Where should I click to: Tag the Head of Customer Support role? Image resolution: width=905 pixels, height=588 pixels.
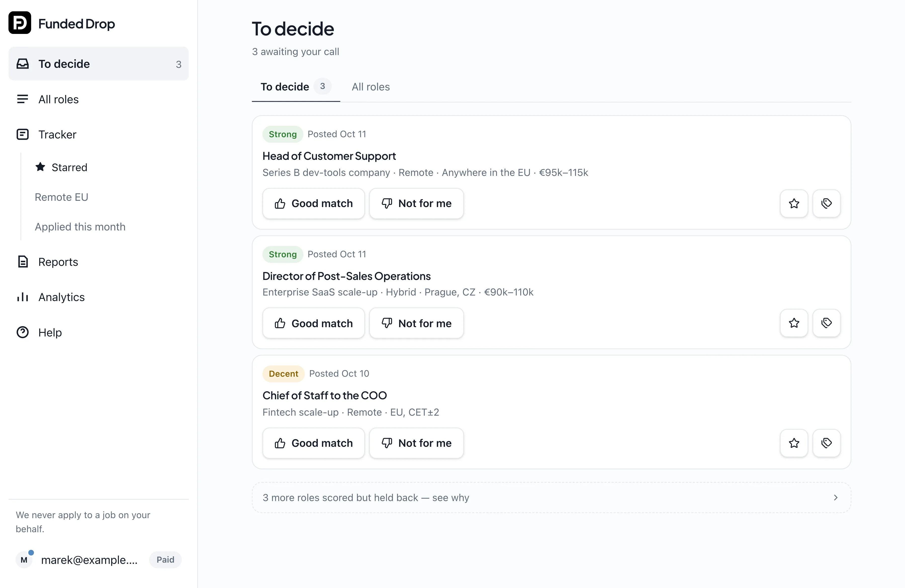click(x=826, y=203)
